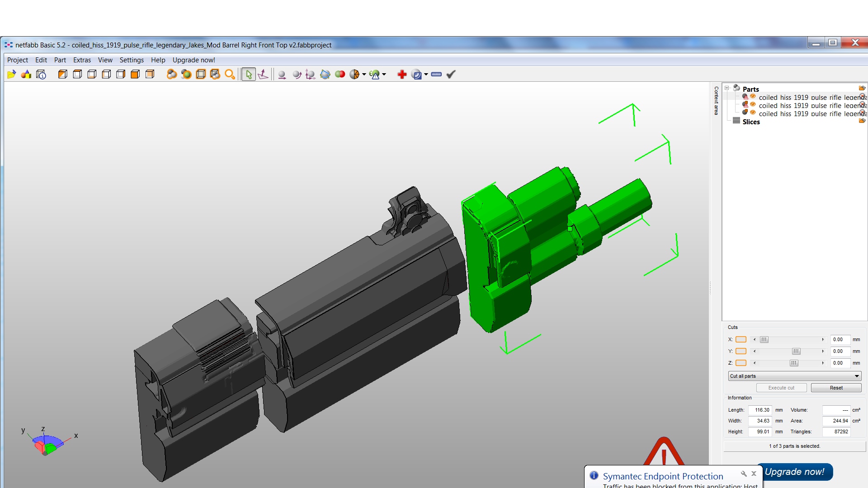Toggle the Y cut plane orange box

click(741, 352)
